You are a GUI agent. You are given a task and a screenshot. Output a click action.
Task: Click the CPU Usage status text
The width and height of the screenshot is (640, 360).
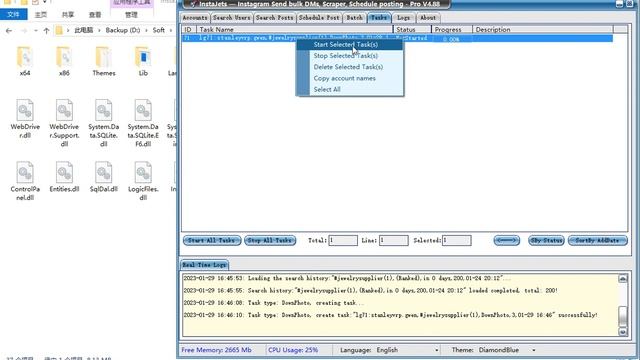click(293, 350)
